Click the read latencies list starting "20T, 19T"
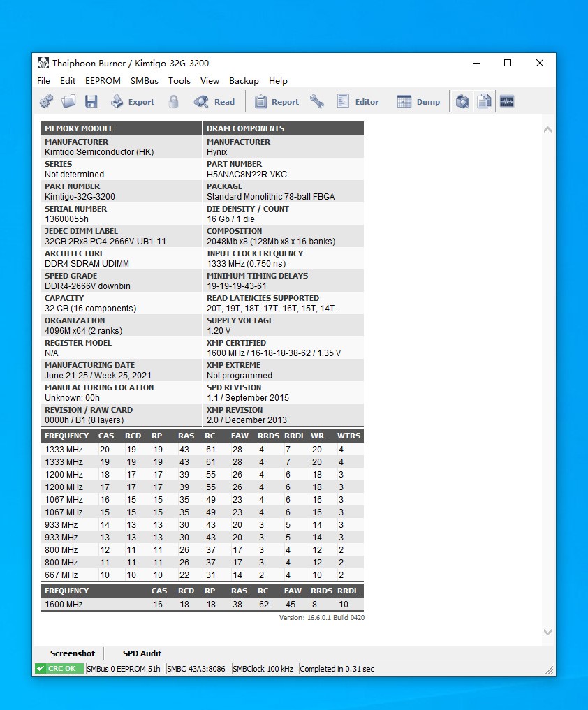This screenshot has width=588, height=710. 274,309
